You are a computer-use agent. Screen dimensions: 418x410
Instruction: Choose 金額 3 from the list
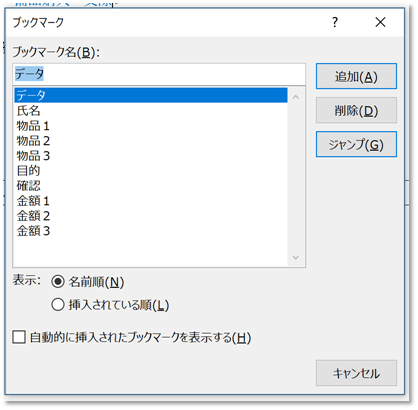coord(151,231)
